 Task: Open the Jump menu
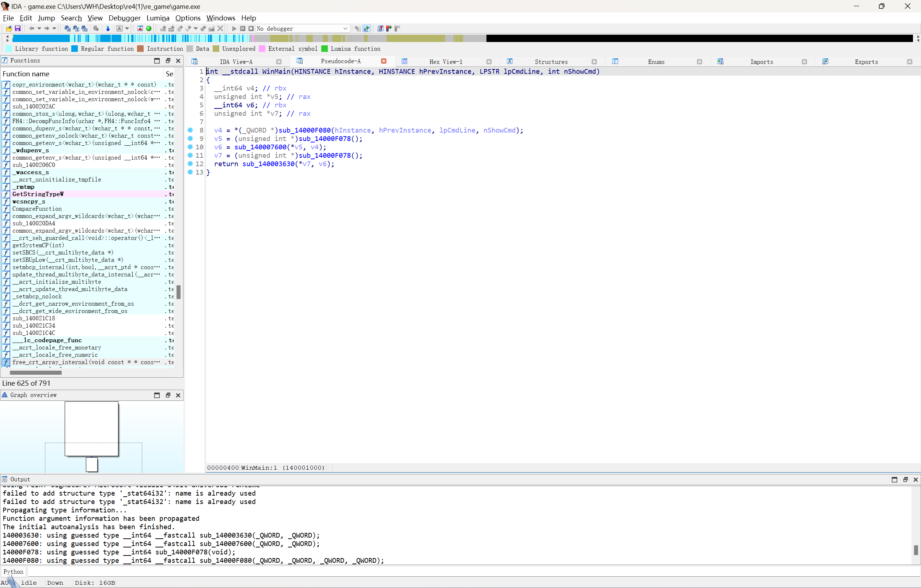46,18
